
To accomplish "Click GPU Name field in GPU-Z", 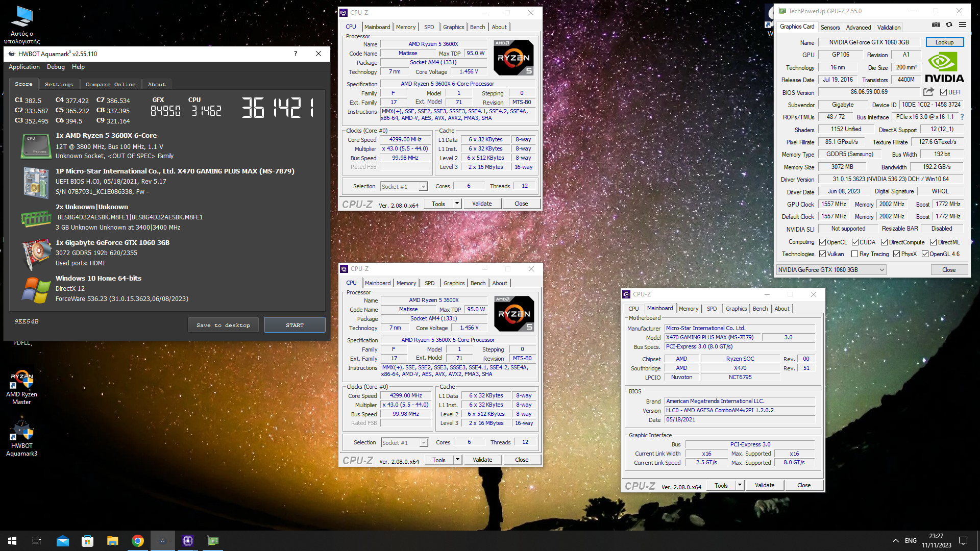I will (x=869, y=42).
